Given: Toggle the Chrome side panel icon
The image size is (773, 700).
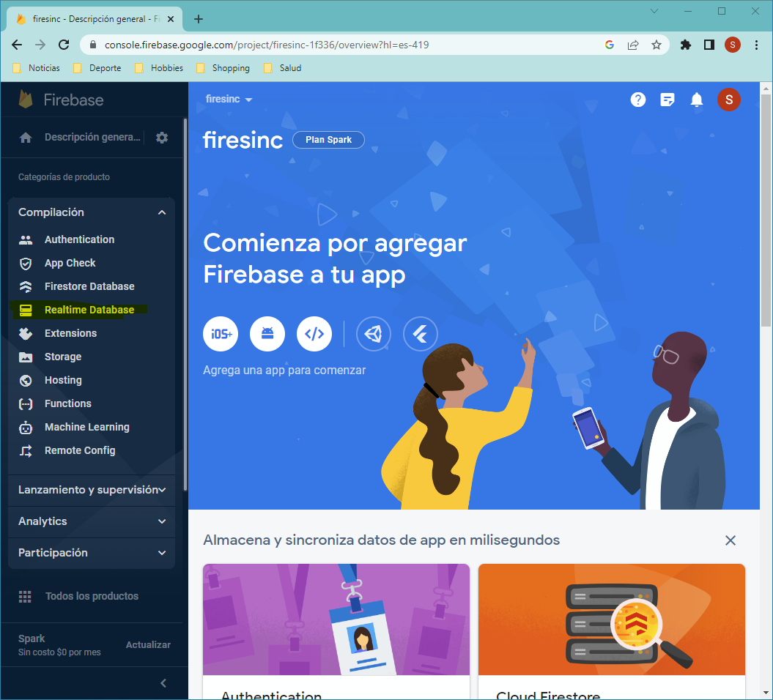Looking at the screenshot, I should coord(709,45).
